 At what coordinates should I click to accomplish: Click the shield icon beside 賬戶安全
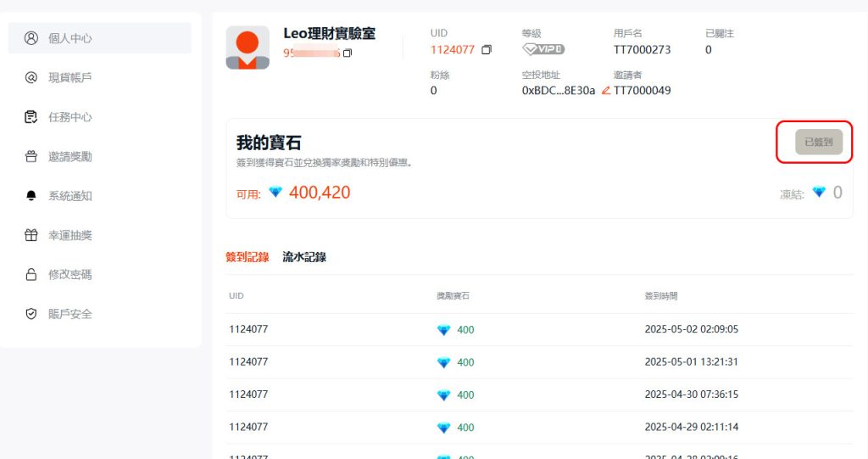click(31, 314)
